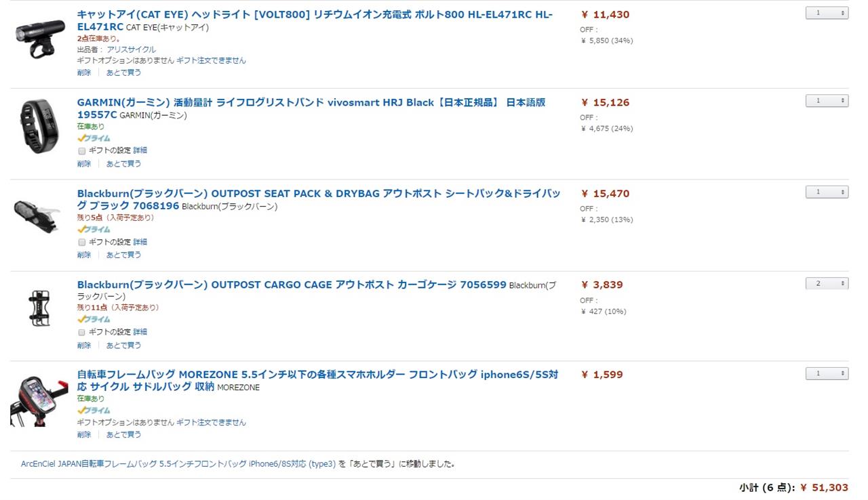Click the Prime badge under the MOREZONE bag
The image size is (868, 500).
coord(94,411)
